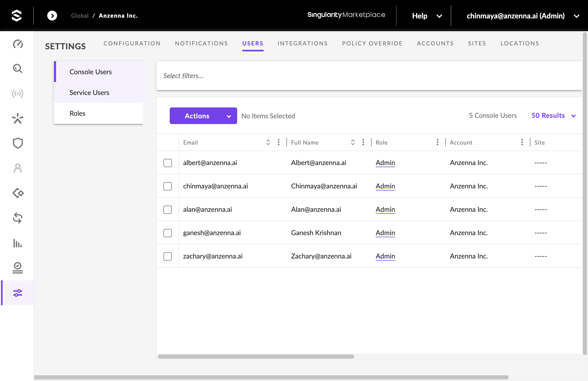Open the Reports bar chart sidebar icon
The image size is (588, 381).
coord(18,243)
